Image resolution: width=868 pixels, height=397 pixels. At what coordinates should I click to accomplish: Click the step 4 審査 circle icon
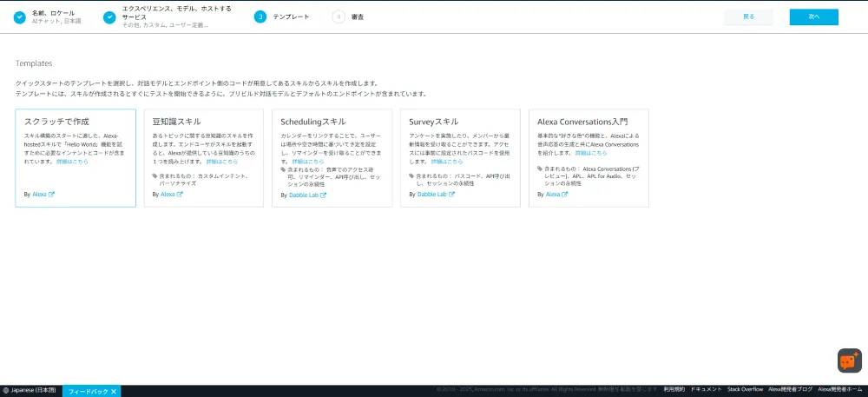(x=339, y=17)
